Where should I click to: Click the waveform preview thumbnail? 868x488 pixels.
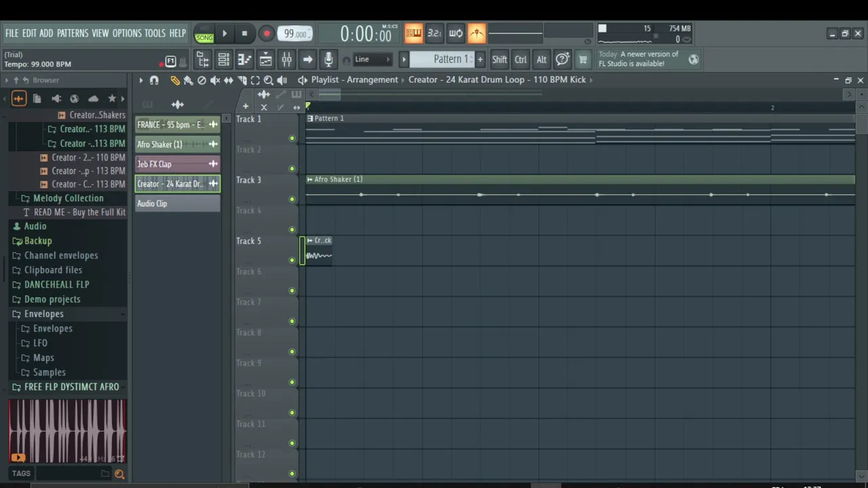(x=67, y=431)
